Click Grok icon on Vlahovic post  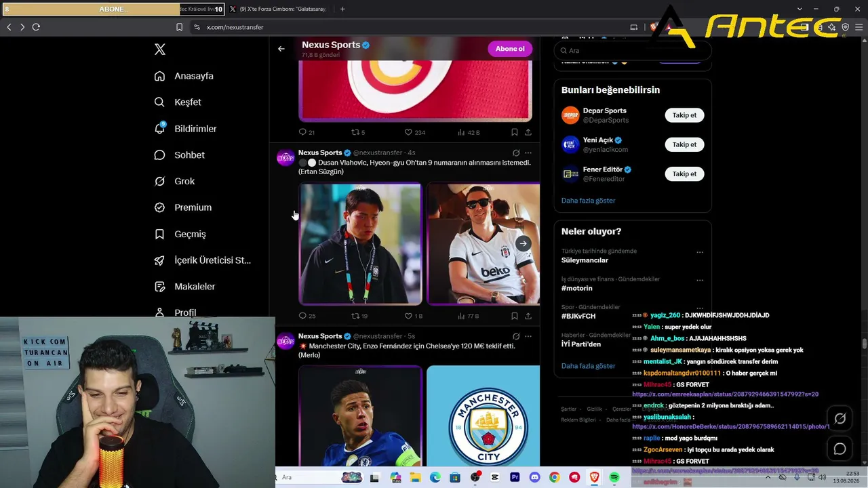516,153
